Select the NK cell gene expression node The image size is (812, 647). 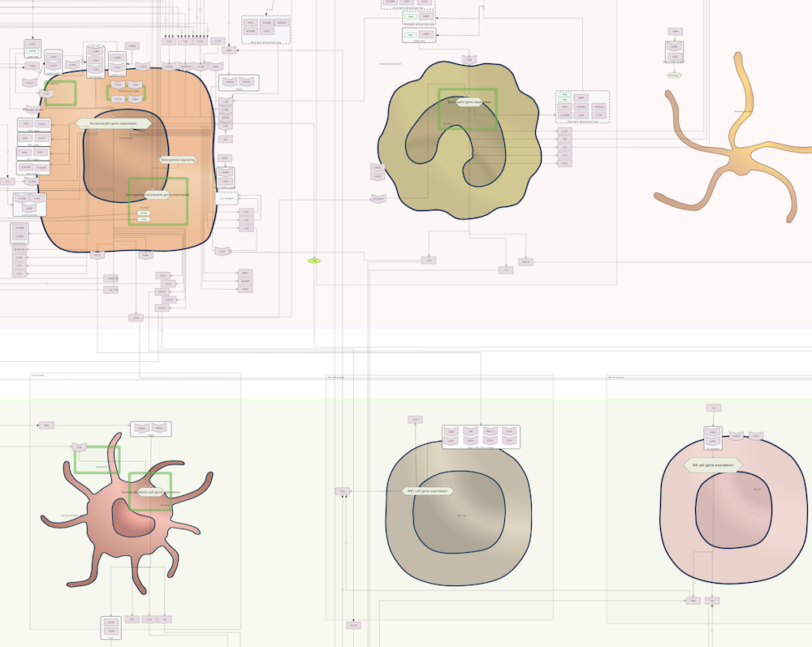click(714, 466)
